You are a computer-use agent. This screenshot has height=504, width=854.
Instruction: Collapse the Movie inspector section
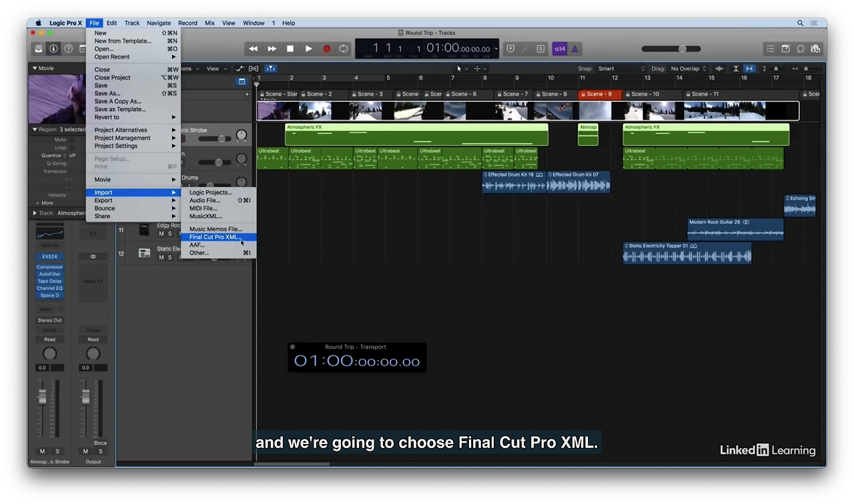click(35, 68)
